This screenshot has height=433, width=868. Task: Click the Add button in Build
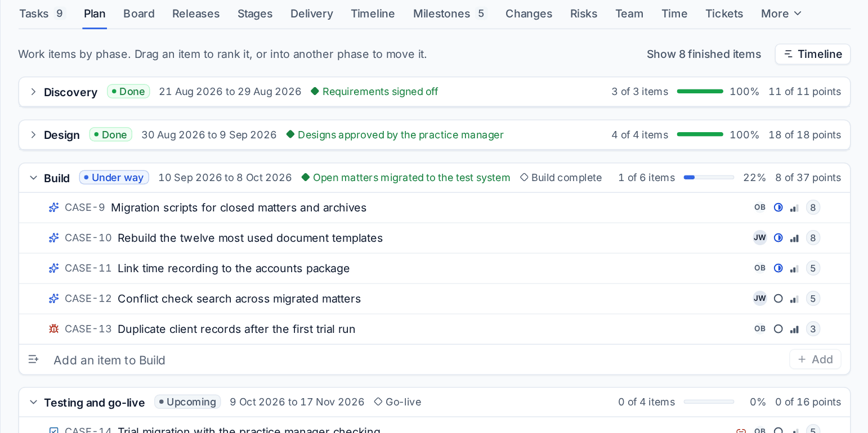pos(815,359)
